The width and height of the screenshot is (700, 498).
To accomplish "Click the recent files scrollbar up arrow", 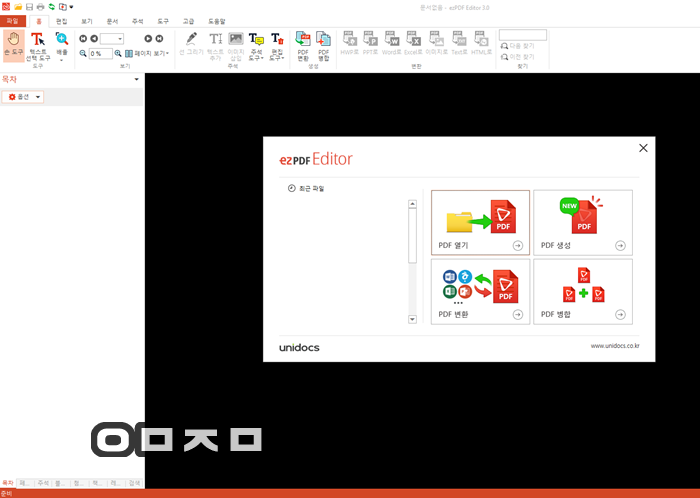I will coord(412,204).
